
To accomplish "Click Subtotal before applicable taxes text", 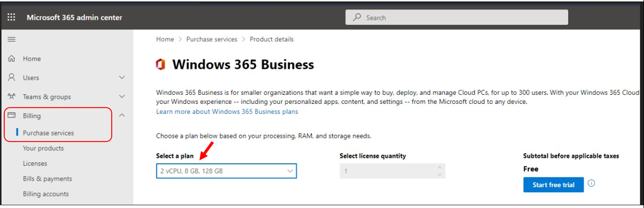I will point(571,156).
